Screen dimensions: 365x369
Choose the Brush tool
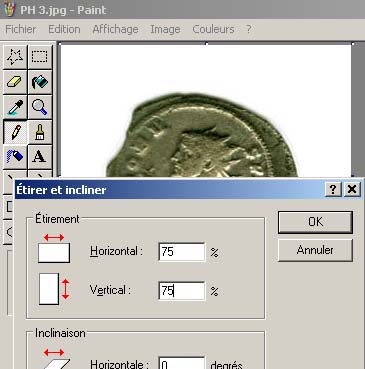click(x=40, y=132)
